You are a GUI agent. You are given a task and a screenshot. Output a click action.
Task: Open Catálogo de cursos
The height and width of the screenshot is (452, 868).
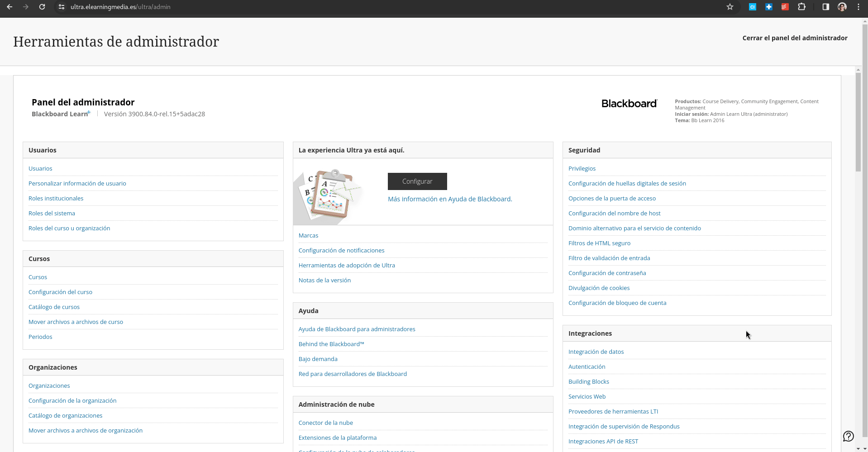point(54,307)
